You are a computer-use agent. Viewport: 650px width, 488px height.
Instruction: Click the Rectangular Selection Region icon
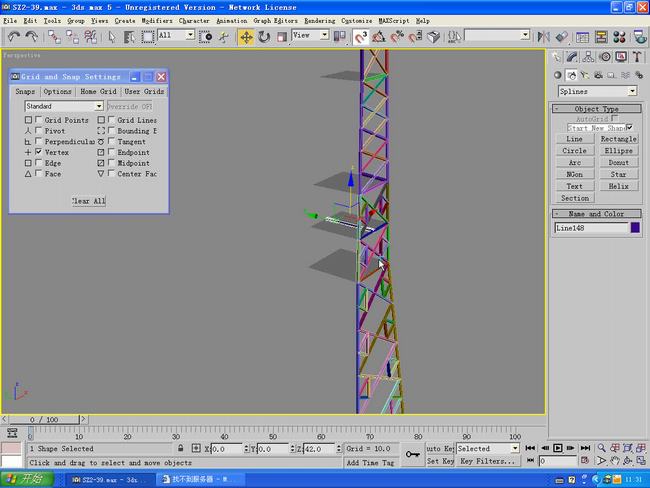point(148,37)
